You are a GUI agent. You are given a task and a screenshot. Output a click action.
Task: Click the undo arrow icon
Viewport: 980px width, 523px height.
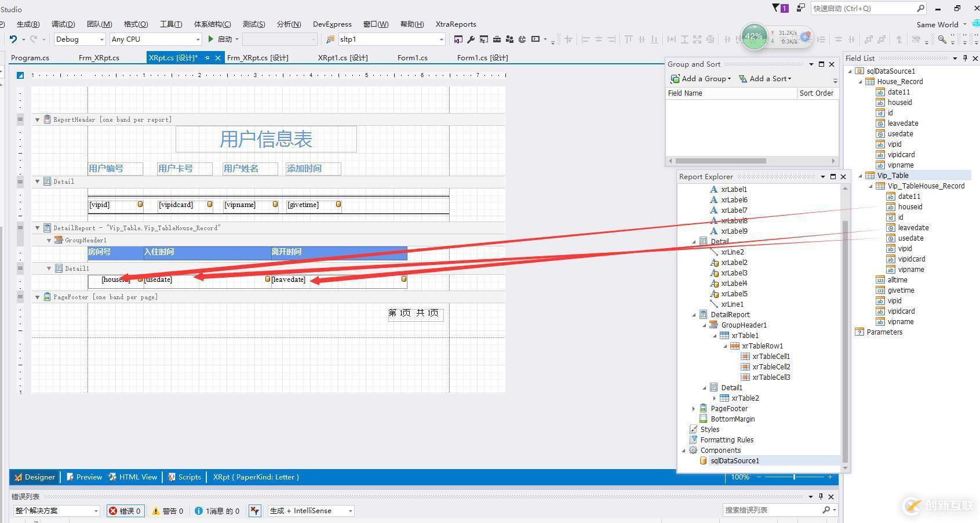click(13, 39)
